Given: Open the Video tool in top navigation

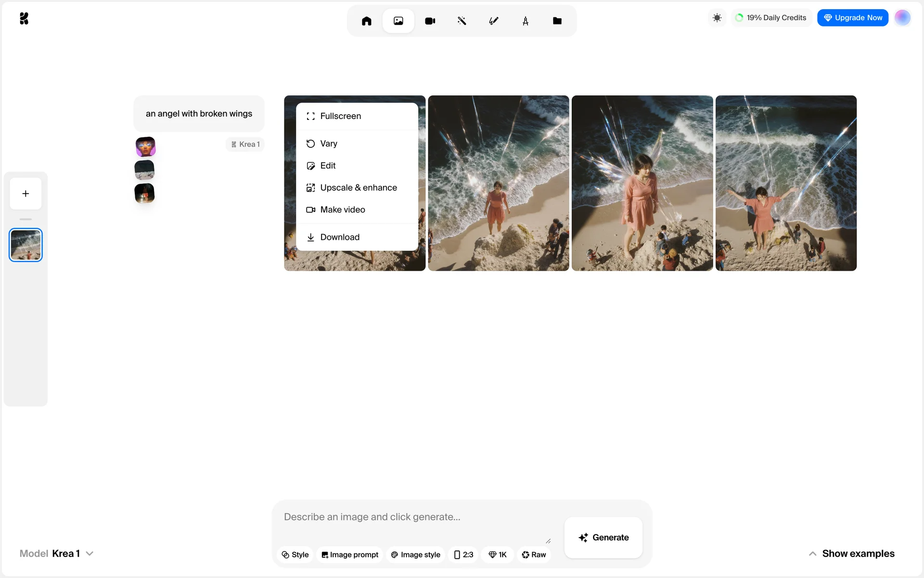Looking at the screenshot, I should (x=430, y=21).
